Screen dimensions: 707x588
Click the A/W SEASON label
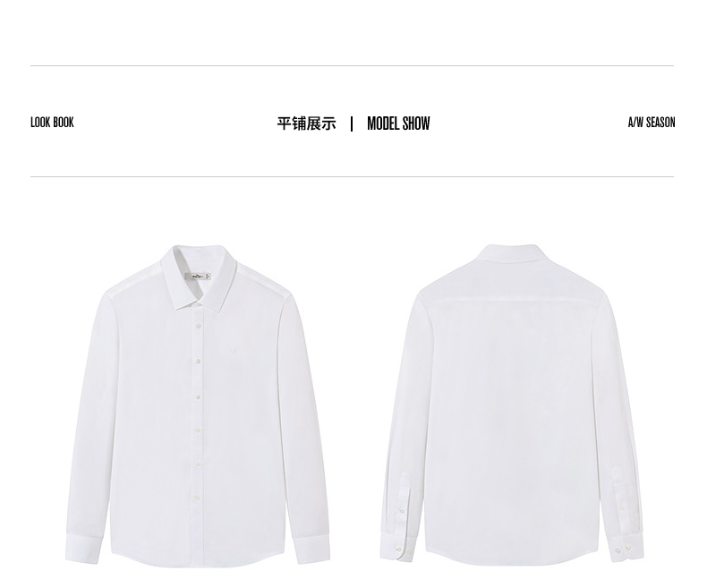coord(652,123)
